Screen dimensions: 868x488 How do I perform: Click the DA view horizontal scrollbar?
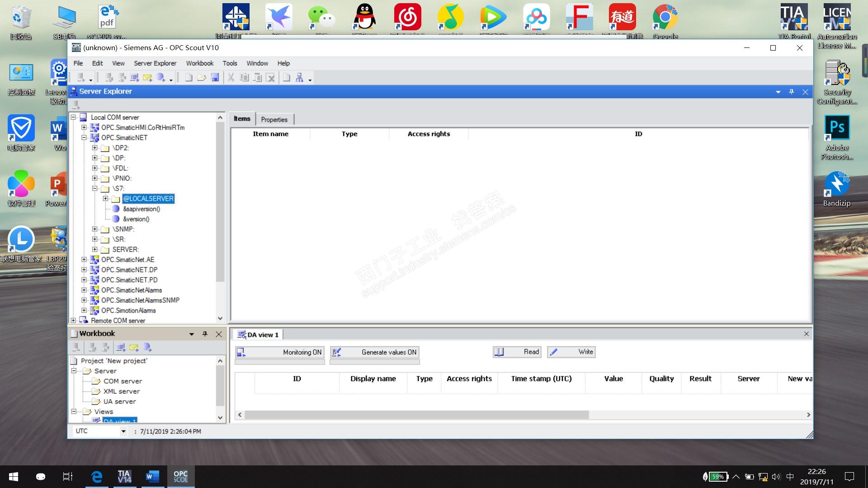(416, 415)
